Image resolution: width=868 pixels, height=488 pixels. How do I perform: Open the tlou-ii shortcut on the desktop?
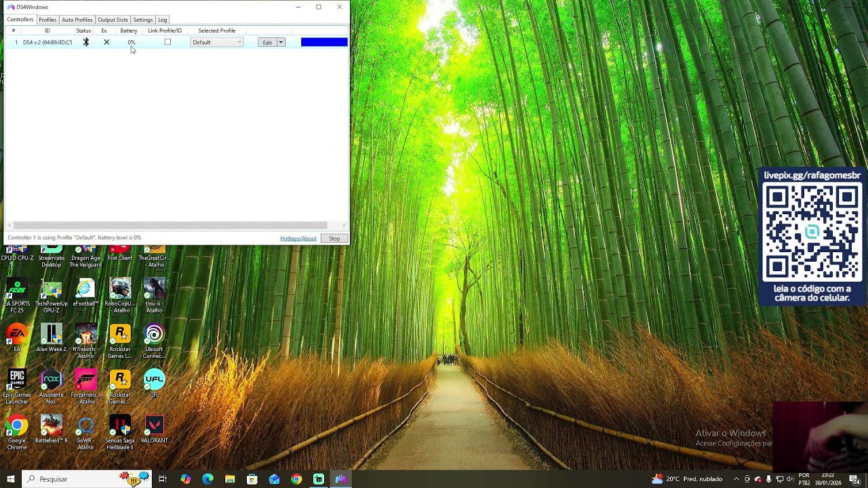(154, 296)
